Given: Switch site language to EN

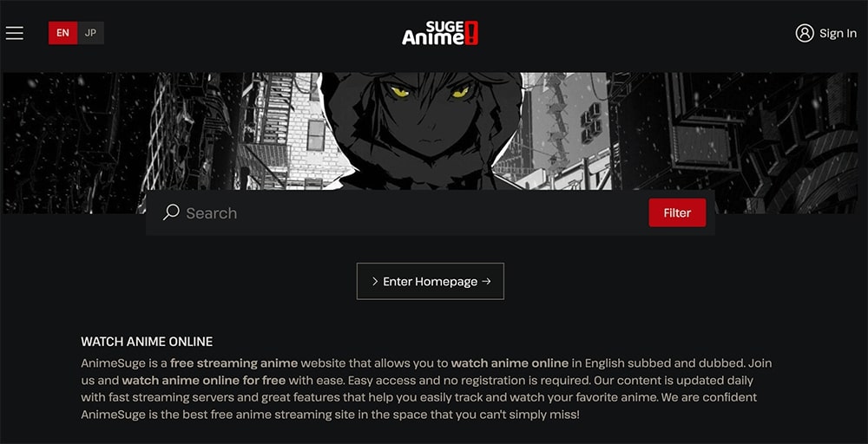Looking at the screenshot, I should (63, 33).
